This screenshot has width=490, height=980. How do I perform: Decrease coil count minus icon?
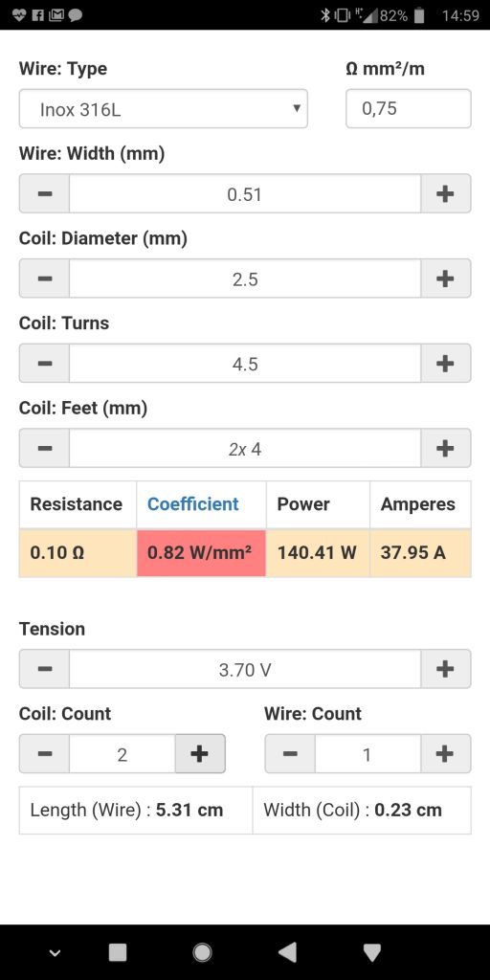(44, 754)
